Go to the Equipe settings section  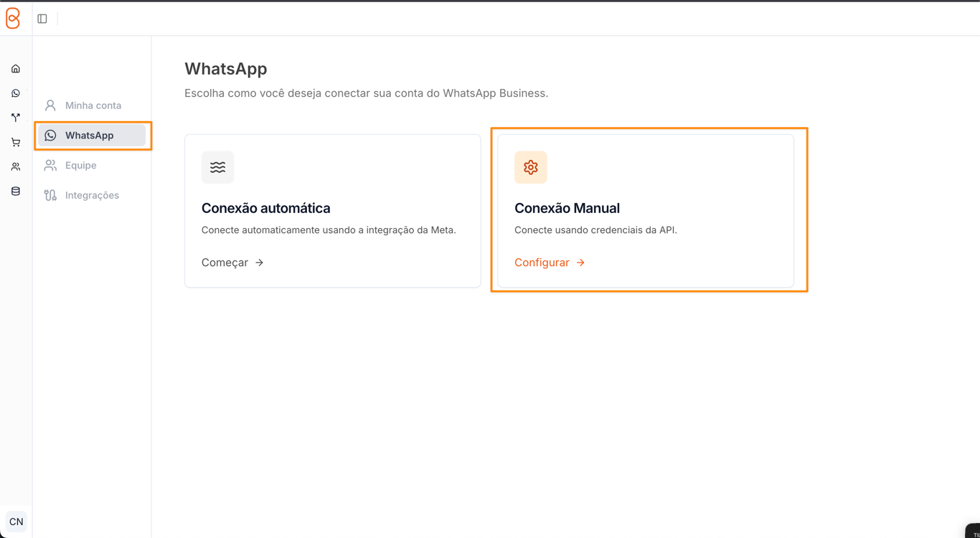(92, 166)
